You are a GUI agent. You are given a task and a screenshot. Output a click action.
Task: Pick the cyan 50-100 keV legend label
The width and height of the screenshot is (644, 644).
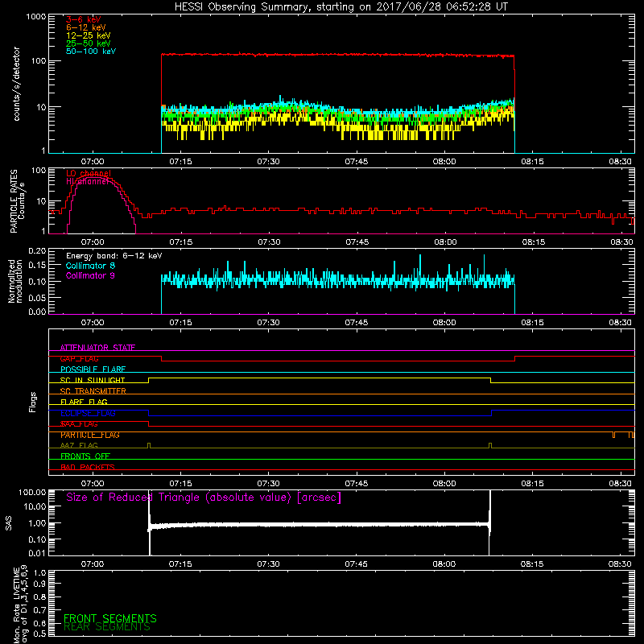coord(91,52)
